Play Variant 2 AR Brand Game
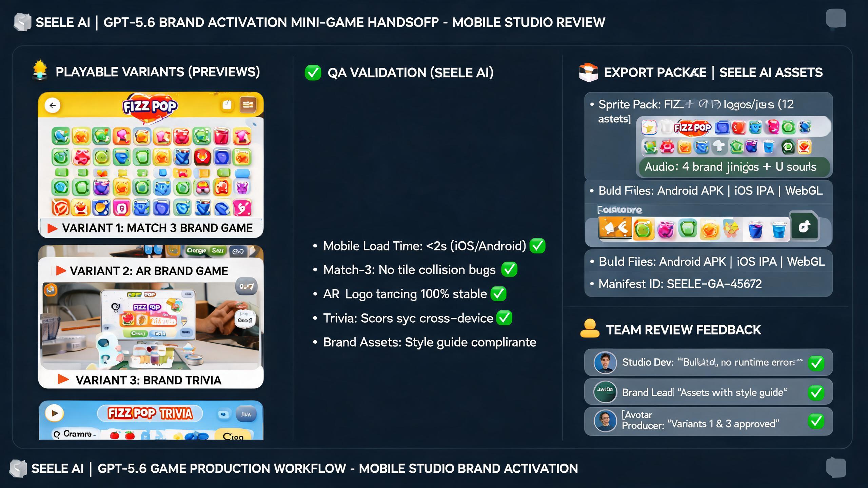 click(61, 271)
